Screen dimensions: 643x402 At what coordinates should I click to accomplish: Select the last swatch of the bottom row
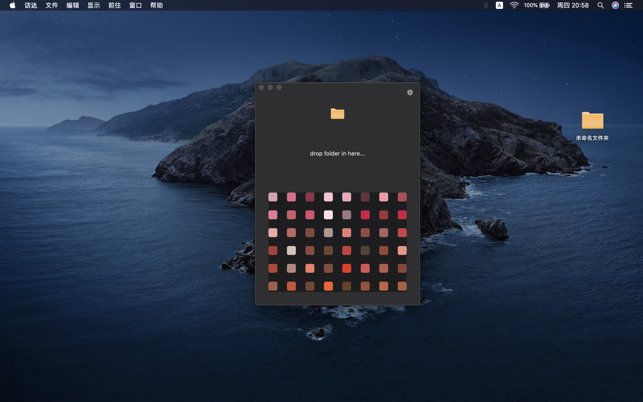tap(402, 286)
